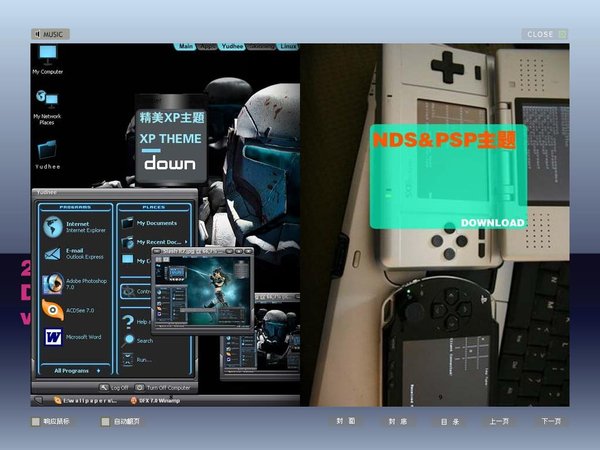Launch the Microsoft Word icon
The width and height of the screenshot is (600, 450).
coord(53,337)
